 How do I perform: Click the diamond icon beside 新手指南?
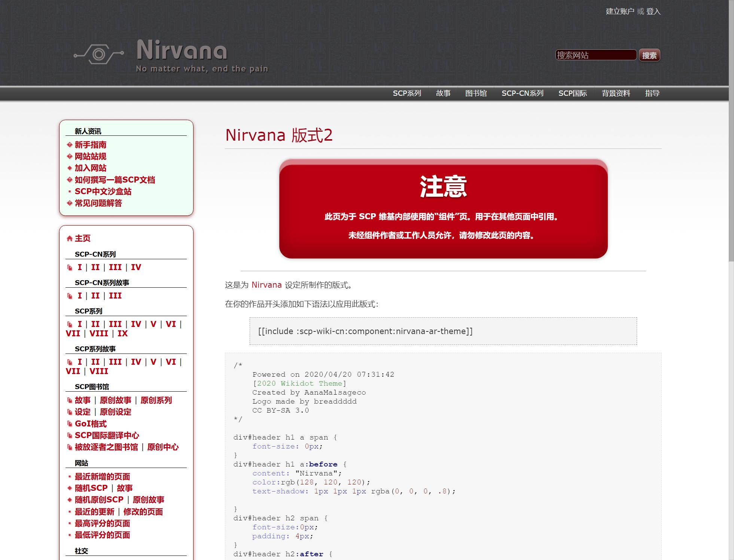coord(69,145)
